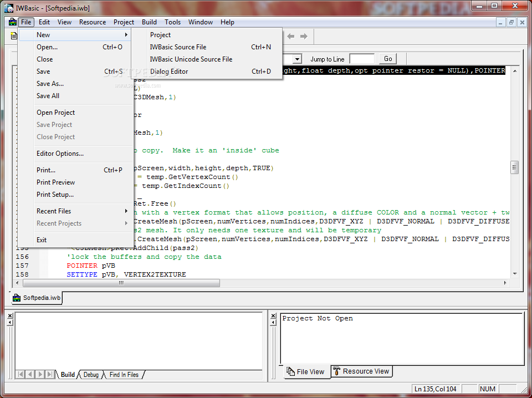Select Print Setup... menu entry
The height and width of the screenshot is (398, 532).
pos(75,195)
